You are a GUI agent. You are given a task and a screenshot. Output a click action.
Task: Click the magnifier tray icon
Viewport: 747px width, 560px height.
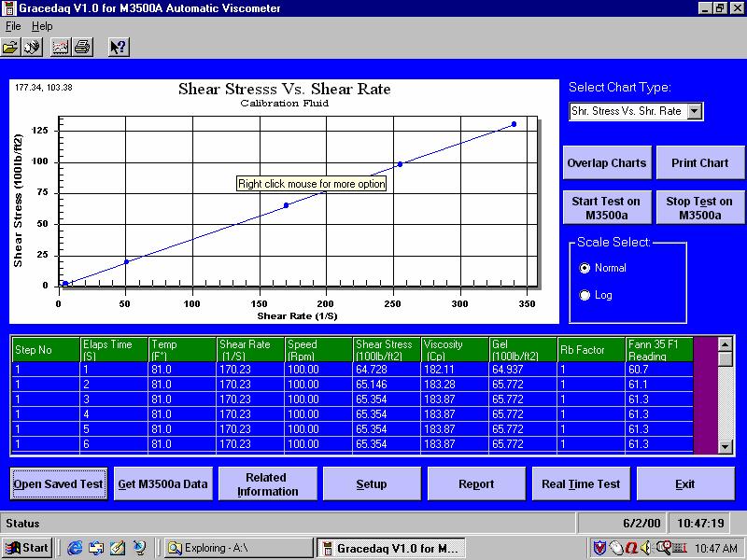pos(663,548)
